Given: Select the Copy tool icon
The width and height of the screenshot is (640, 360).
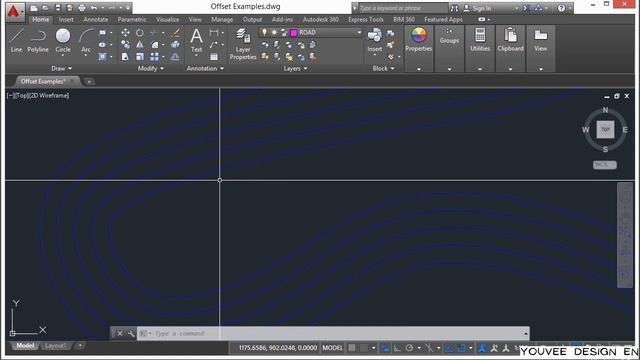Looking at the screenshot, I should [125, 44].
